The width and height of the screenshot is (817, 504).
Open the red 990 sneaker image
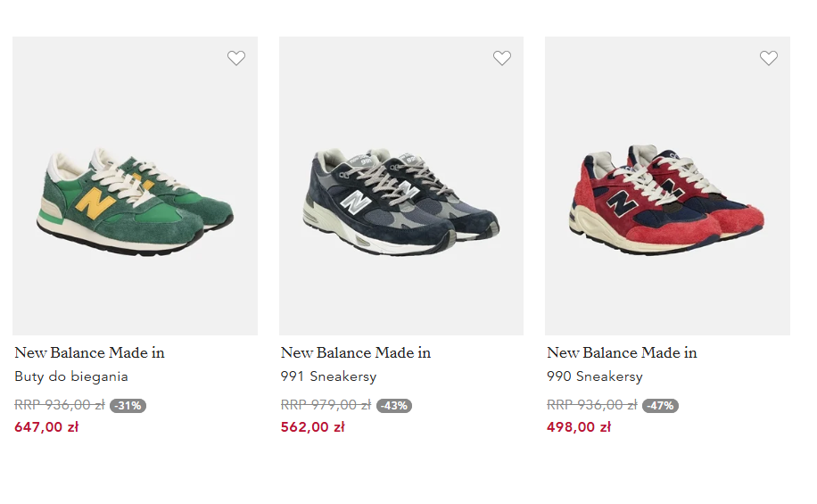(667, 196)
